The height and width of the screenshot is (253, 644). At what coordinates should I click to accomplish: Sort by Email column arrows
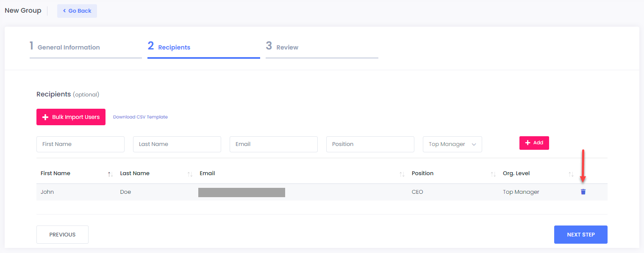pyautogui.click(x=402, y=174)
